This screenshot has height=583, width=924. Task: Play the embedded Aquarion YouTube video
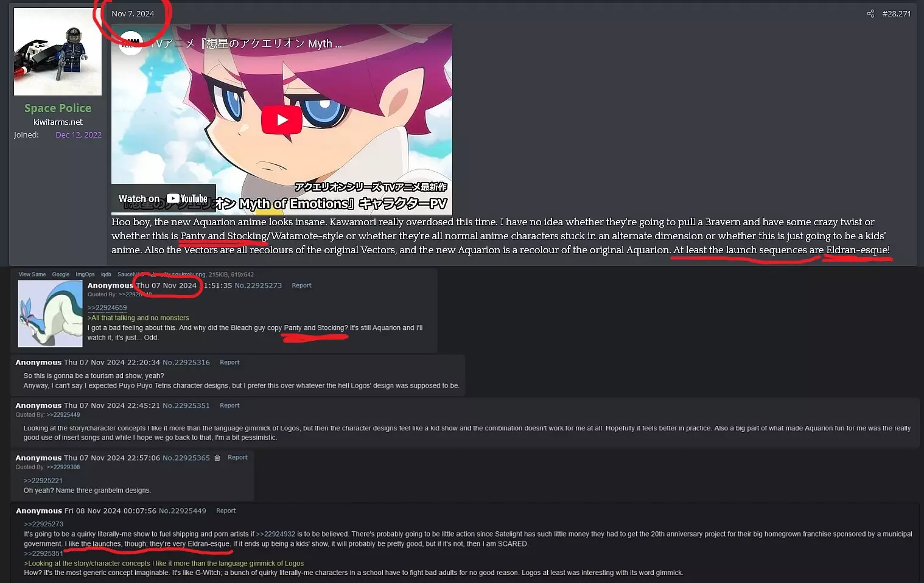(x=282, y=120)
